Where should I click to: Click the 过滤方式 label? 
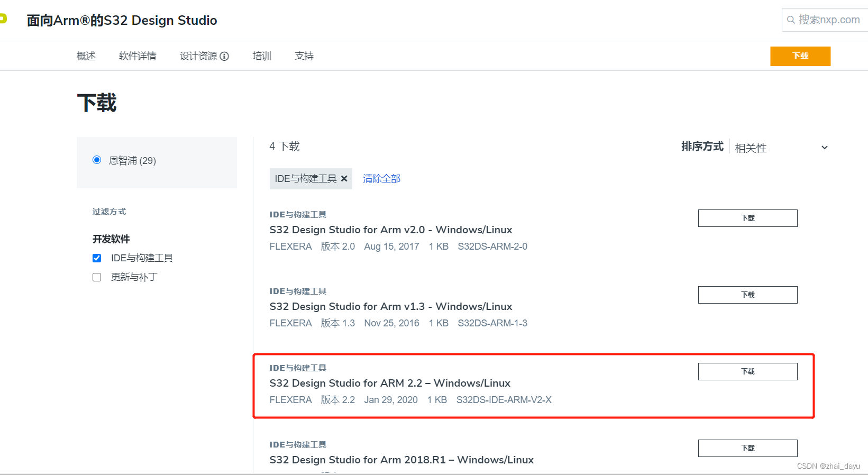tap(109, 212)
